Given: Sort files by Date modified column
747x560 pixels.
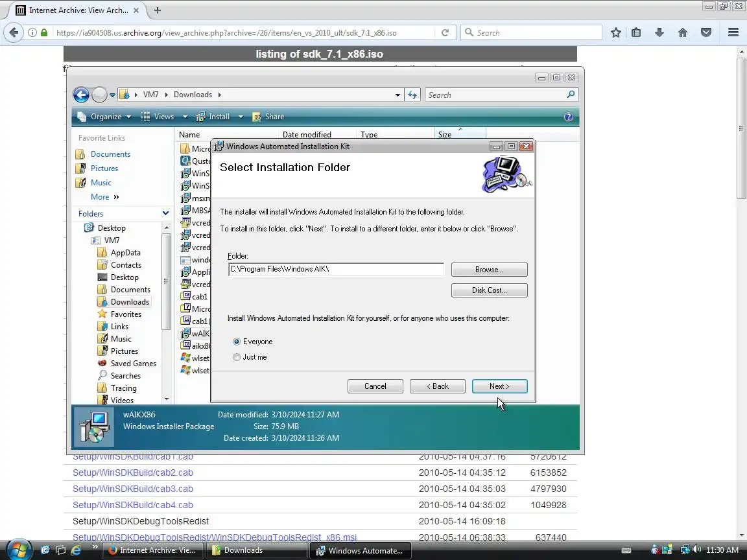Looking at the screenshot, I should pyautogui.click(x=307, y=135).
